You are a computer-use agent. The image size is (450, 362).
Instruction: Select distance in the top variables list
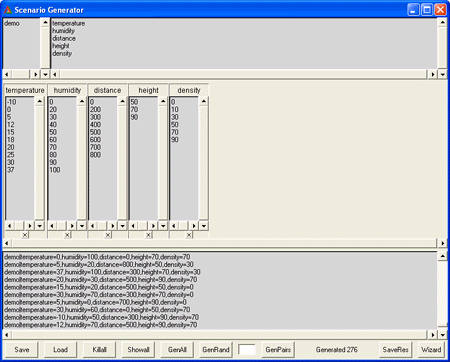click(x=64, y=38)
